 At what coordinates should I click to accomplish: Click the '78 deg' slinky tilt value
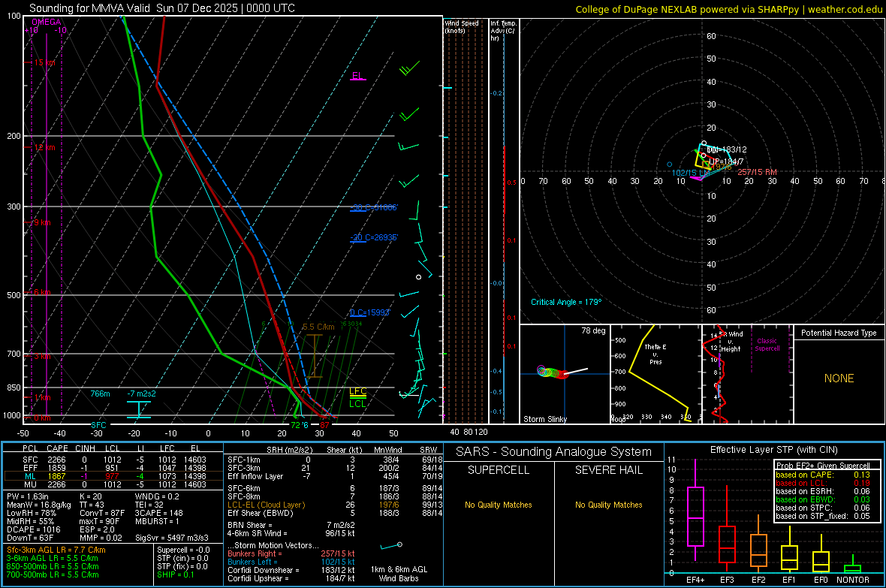593,330
